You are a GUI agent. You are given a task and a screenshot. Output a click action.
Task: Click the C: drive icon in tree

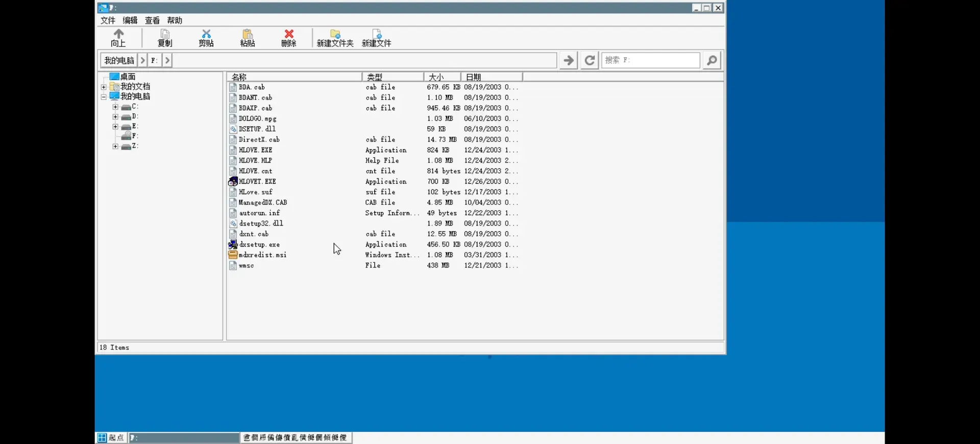pyautogui.click(x=126, y=107)
